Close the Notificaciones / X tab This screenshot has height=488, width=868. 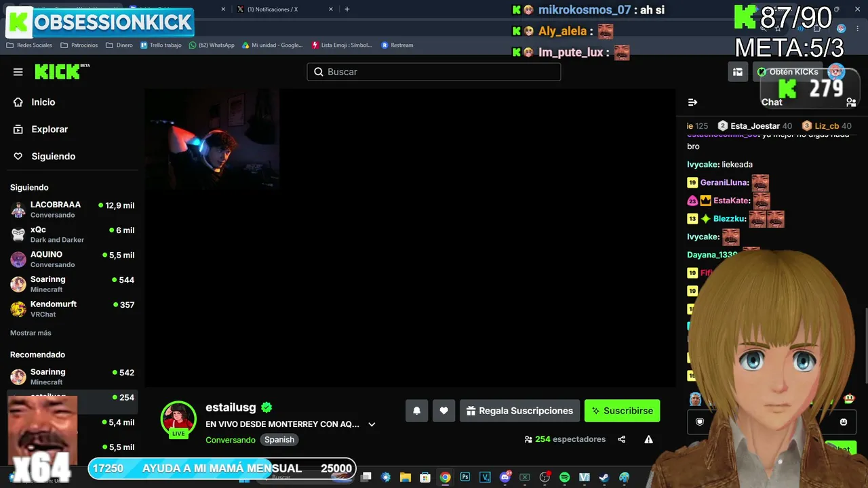331,9
